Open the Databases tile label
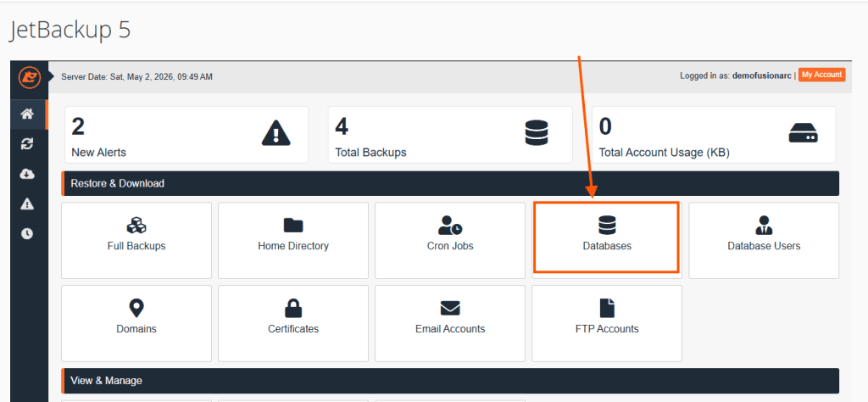The image size is (868, 402). click(x=607, y=246)
